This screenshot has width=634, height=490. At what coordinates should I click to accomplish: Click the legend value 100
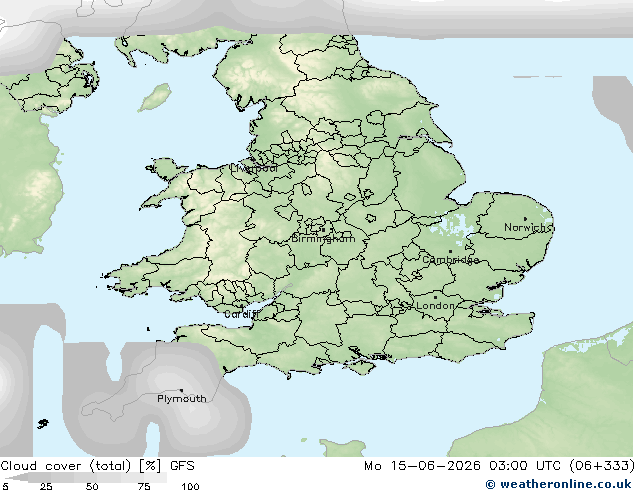[x=190, y=486]
